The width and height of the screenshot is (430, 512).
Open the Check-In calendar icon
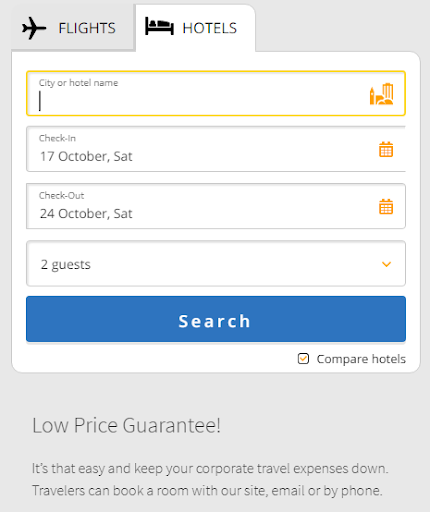coord(386,149)
